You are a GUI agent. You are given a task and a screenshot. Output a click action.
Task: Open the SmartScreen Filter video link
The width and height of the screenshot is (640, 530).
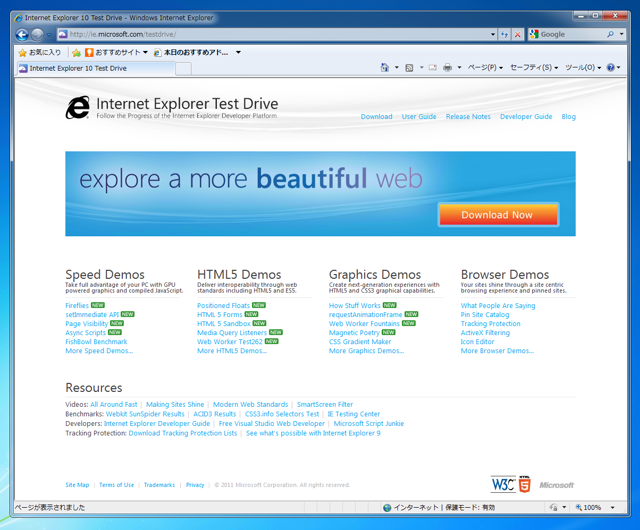tap(325, 404)
